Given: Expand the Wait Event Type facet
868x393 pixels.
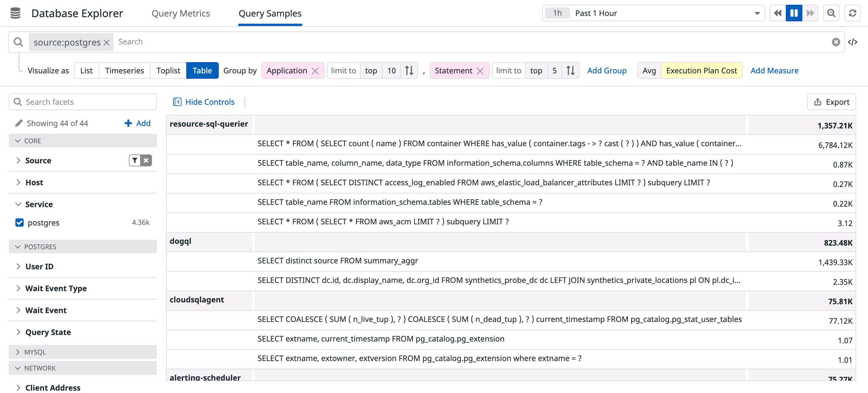Looking at the screenshot, I should (x=19, y=288).
